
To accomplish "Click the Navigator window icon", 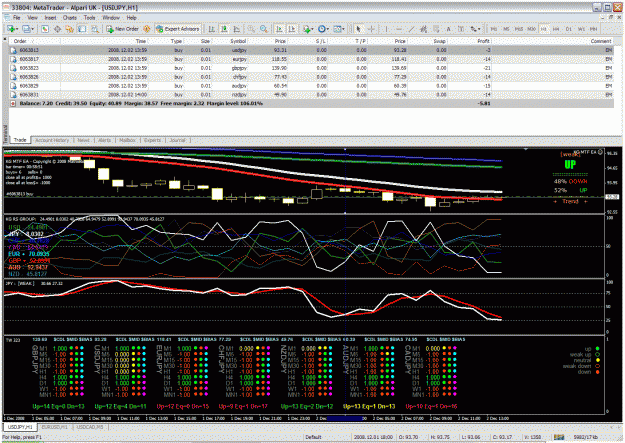I will coord(70,29).
